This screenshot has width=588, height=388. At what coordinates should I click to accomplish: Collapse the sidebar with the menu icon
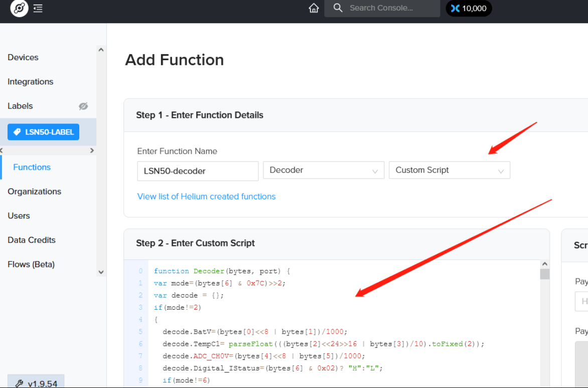(x=38, y=8)
